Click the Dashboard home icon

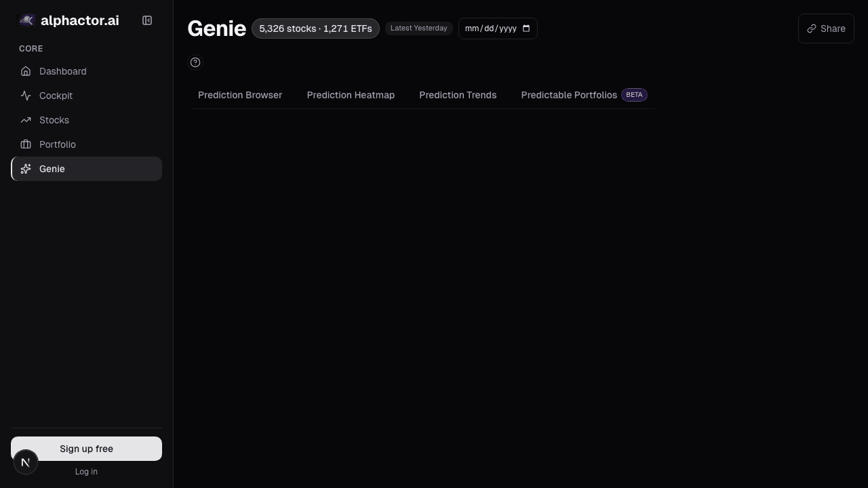[26, 71]
